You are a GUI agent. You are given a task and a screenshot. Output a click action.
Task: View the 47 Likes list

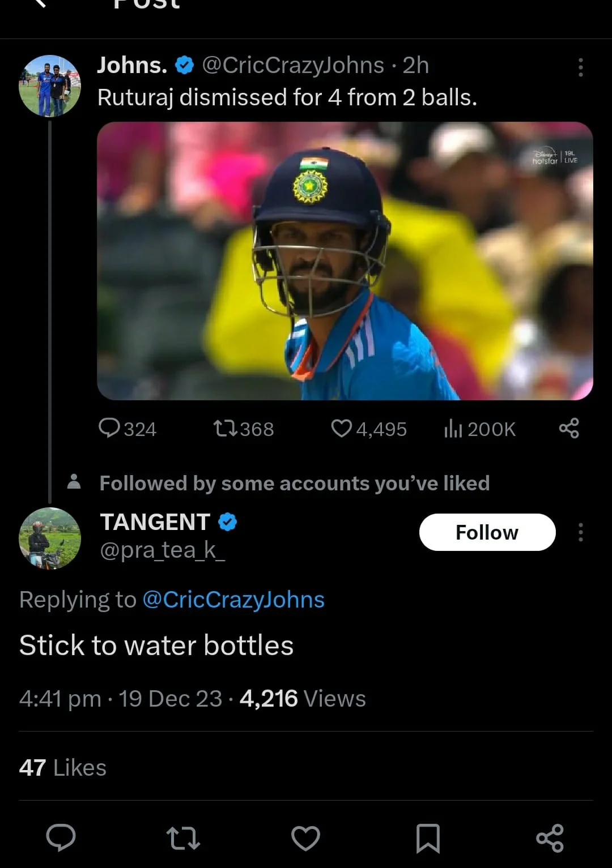(x=62, y=768)
